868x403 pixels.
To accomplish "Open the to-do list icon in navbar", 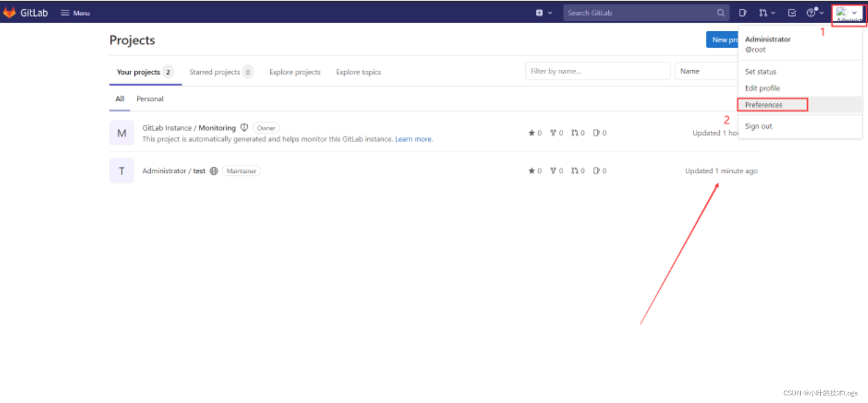I will pyautogui.click(x=790, y=12).
